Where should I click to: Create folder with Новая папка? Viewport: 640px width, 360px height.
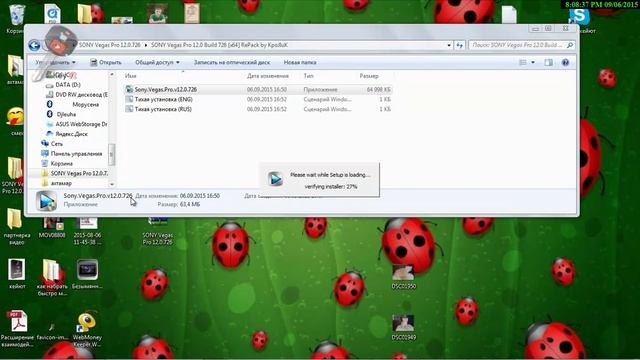300,62
